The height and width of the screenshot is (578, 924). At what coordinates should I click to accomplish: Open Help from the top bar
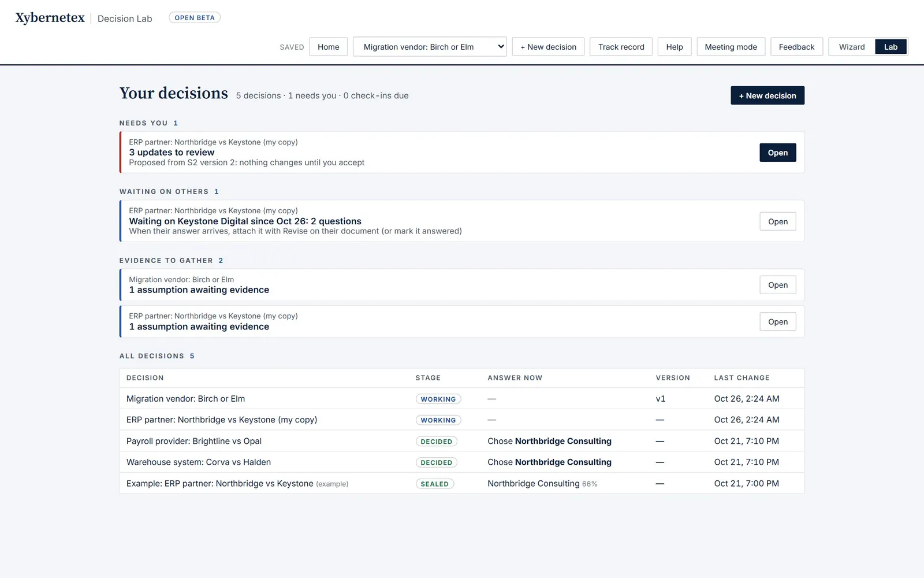[x=675, y=47]
